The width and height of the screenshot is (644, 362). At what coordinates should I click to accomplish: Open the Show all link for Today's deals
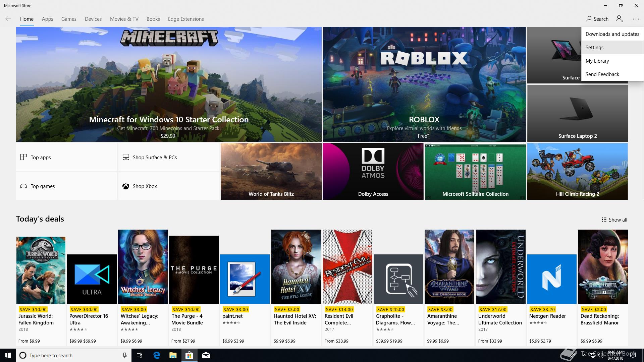(614, 220)
